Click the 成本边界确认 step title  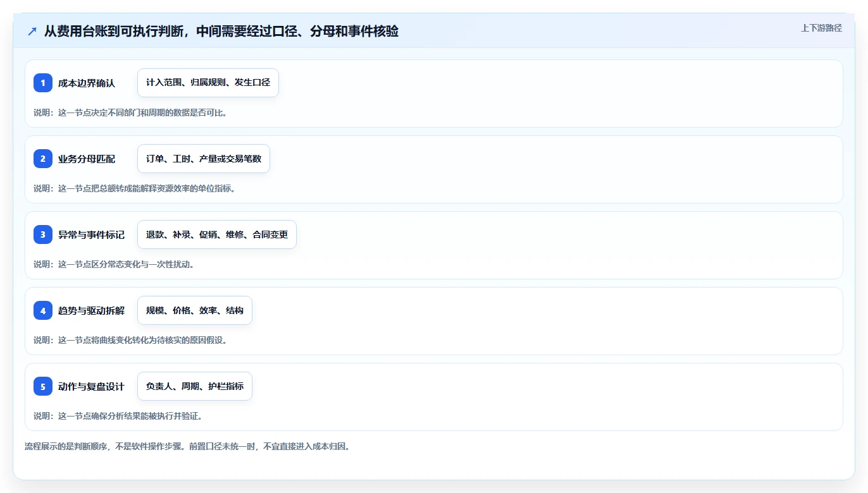87,83
